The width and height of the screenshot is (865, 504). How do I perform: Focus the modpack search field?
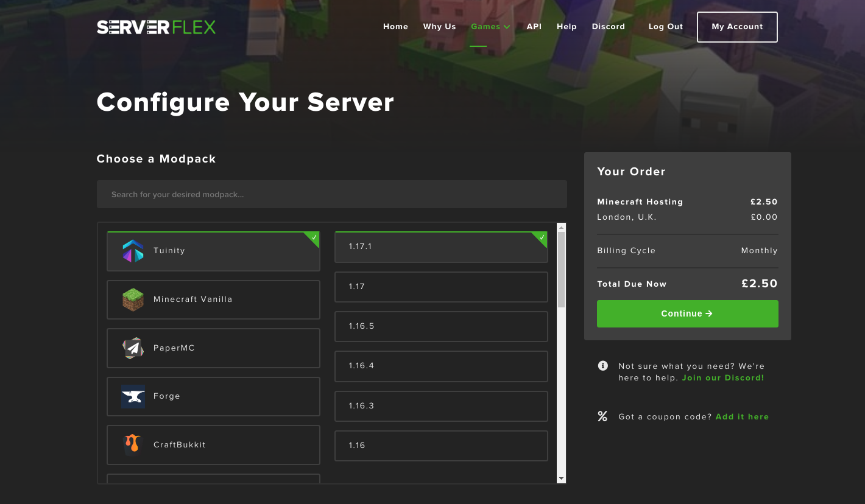(331, 194)
